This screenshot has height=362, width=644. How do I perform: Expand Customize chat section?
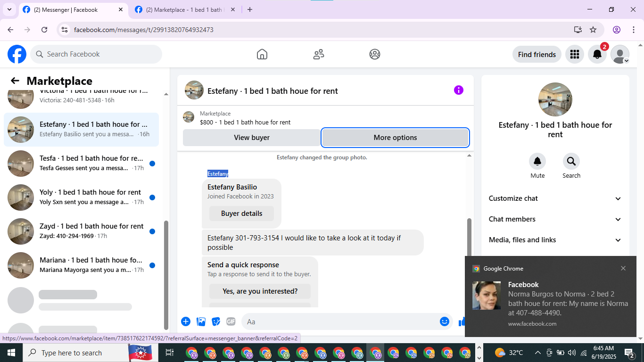point(555,198)
